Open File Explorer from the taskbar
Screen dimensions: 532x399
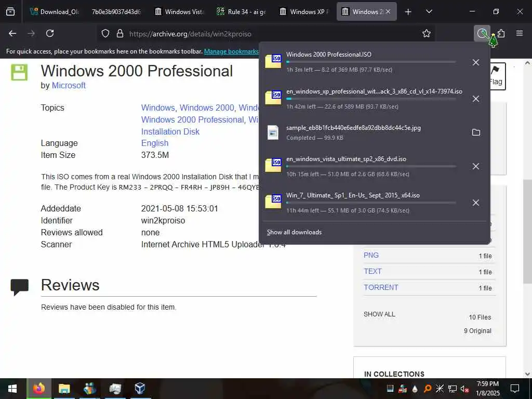click(x=64, y=389)
